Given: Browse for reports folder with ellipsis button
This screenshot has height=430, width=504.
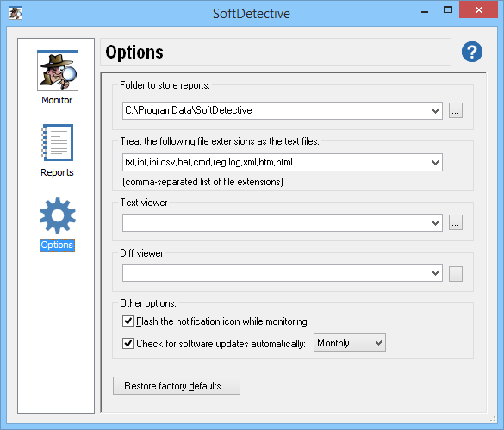Looking at the screenshot, I should pos(456,110).
